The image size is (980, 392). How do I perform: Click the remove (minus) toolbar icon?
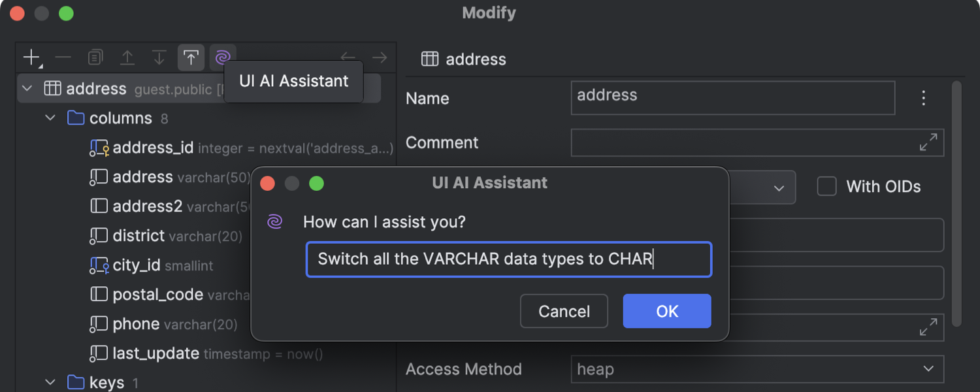click(x=63, y=58)
